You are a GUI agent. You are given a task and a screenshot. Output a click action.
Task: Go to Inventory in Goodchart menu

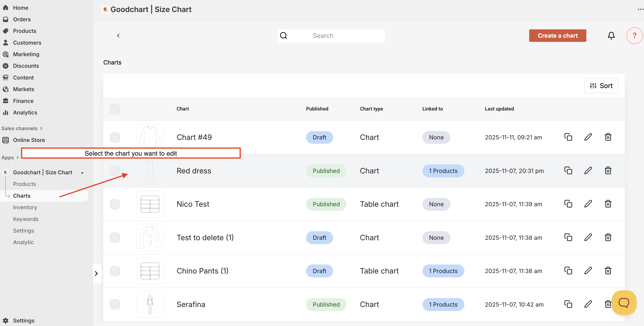tap(25, 207)
